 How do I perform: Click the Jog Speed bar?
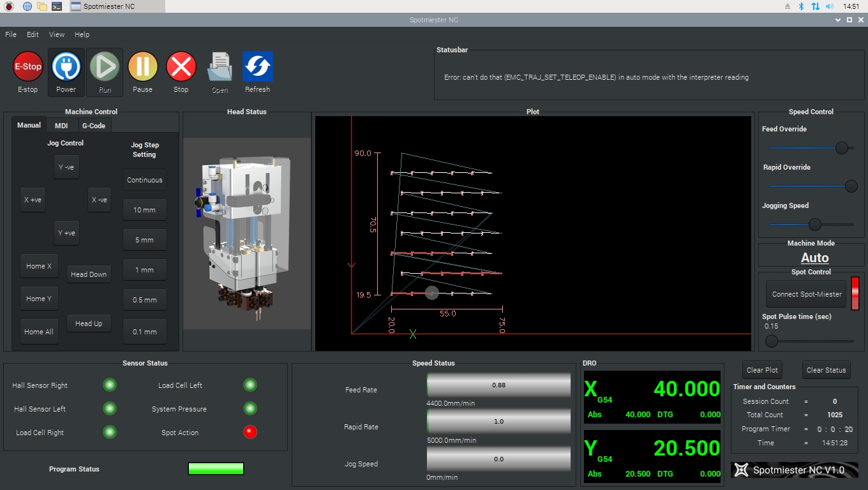pyautogui.click(x=498, y=459)
